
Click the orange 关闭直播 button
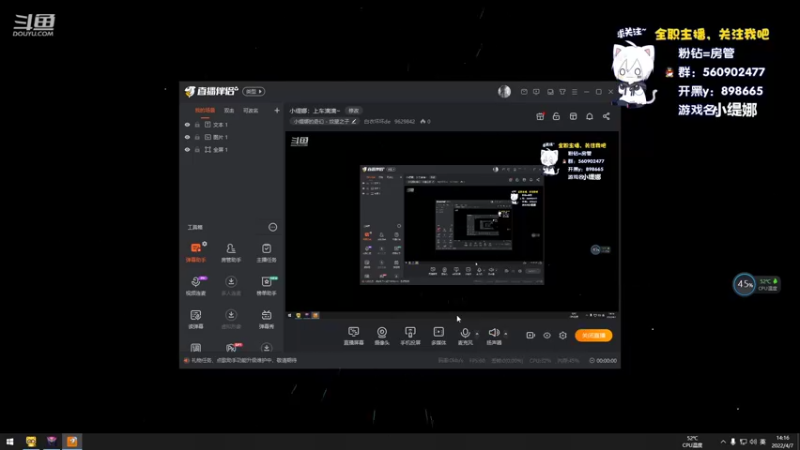pyautogui.click(x=593, y=335)
